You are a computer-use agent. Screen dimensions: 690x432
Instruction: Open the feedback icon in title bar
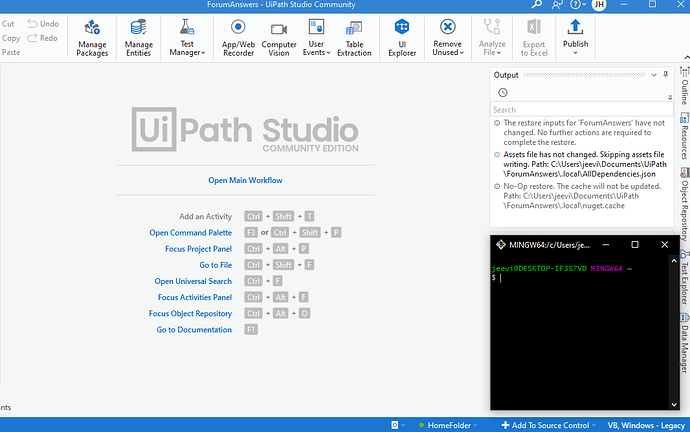557,4
